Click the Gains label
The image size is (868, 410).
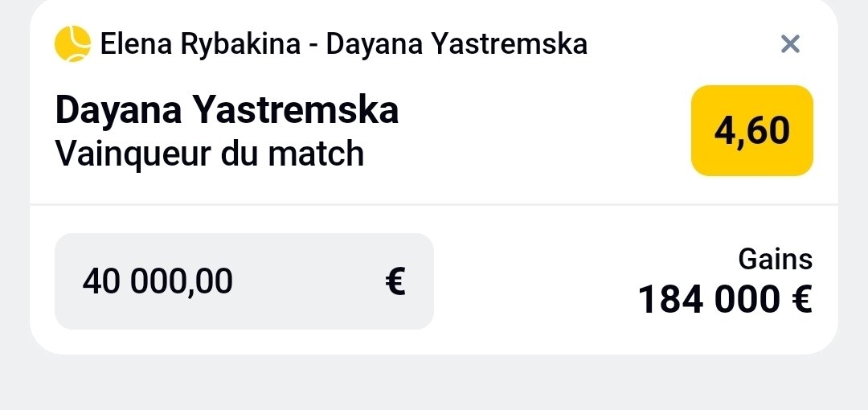click(x=776, y=260)
